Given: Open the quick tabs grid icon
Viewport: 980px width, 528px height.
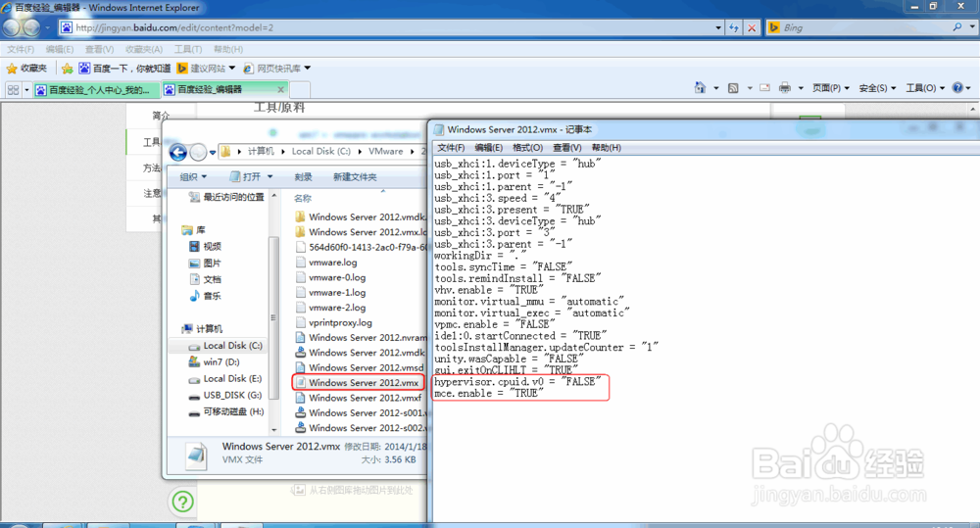Looking at the screenshot, I should click(x=13, y=89).
